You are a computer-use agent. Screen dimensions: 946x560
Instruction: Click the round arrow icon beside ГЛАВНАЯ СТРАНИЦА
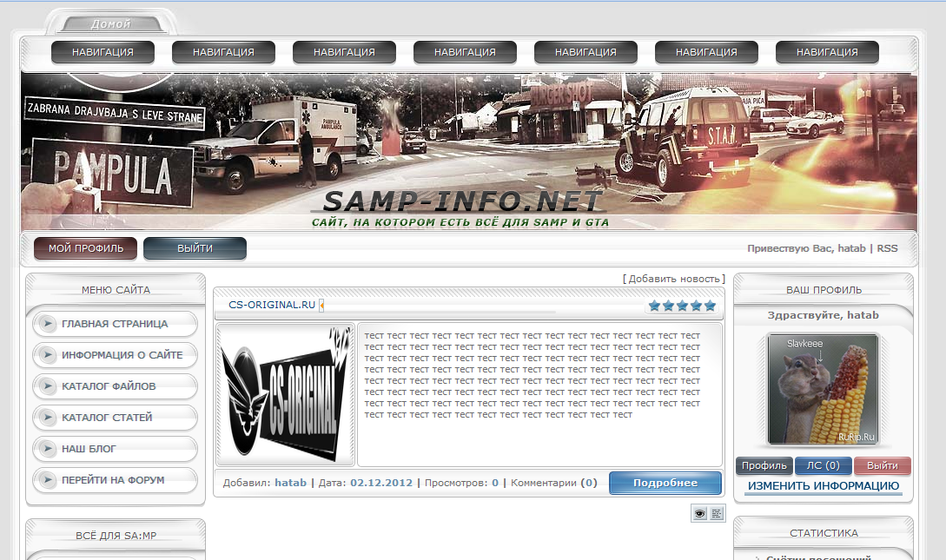click(x=47, y=324)
